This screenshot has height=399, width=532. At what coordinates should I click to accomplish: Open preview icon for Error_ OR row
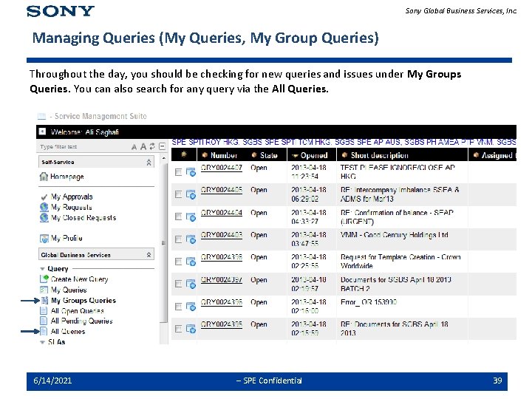point(191,307)
